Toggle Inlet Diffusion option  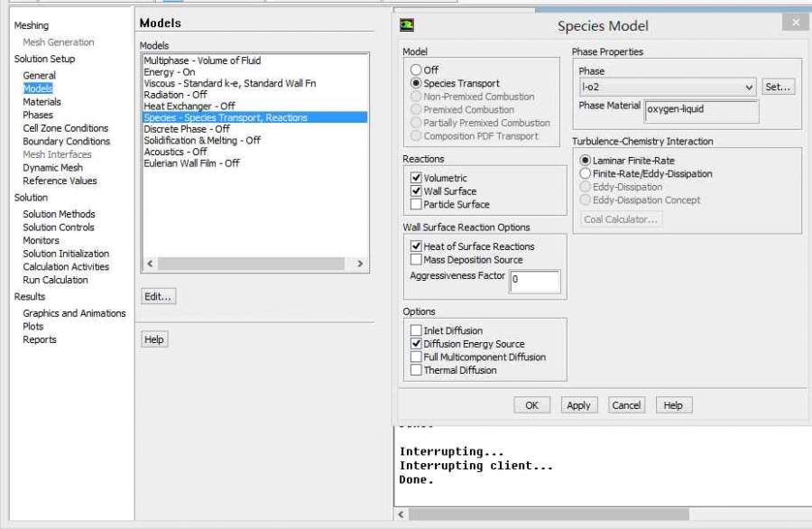click(416, 331)
